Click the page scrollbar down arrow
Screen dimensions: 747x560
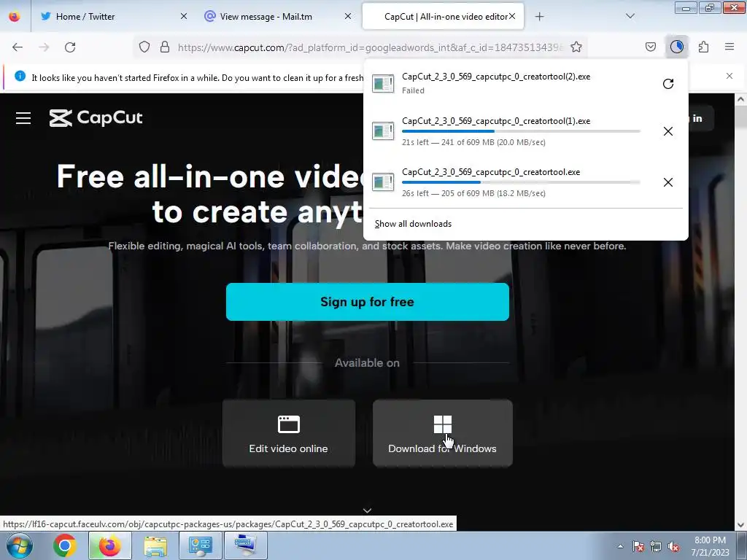[x=741, y=525]
